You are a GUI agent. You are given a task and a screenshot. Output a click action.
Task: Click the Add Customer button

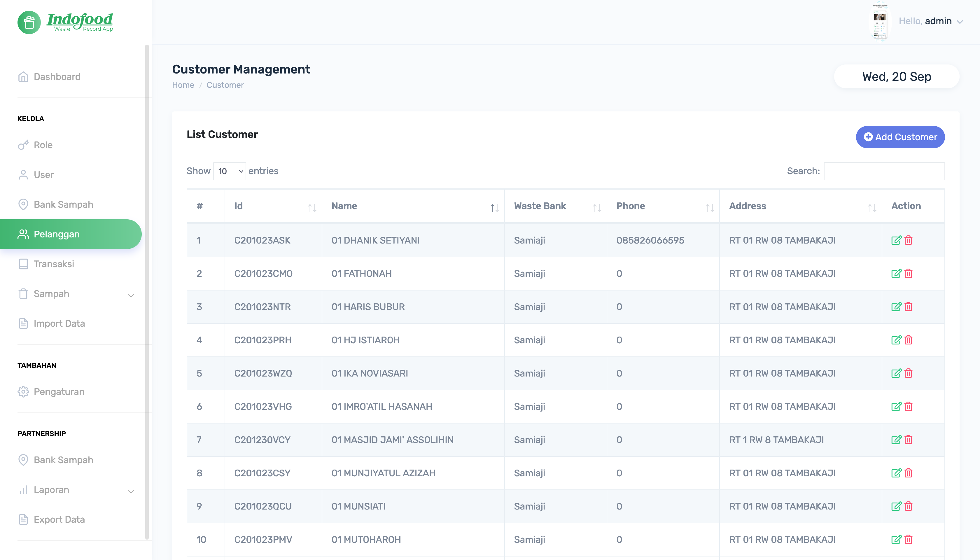point(900,137)
